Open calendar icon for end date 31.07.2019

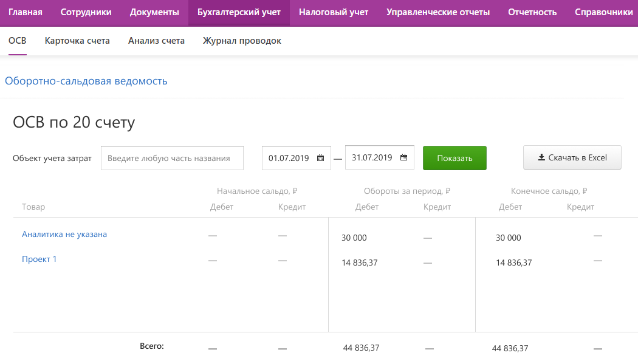tap(403, 157)
